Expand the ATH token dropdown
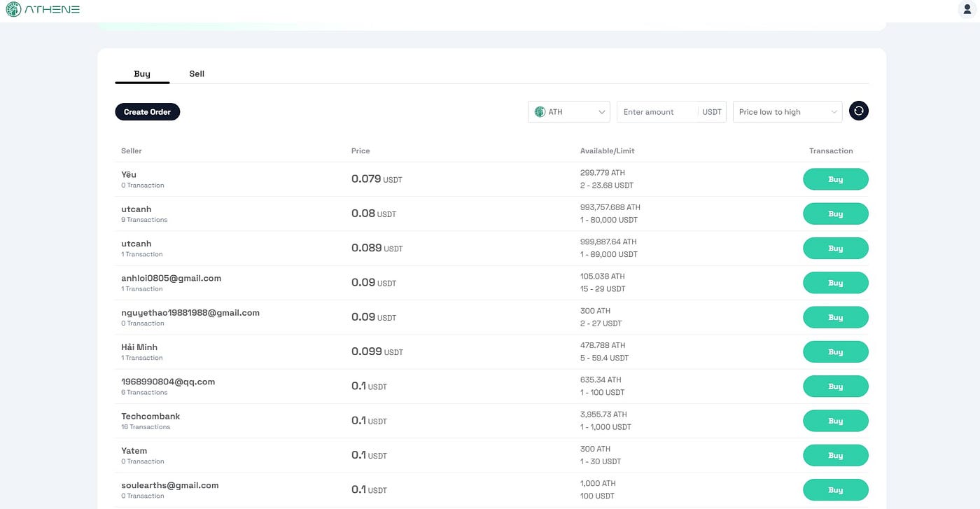The height and width of the screenshot is (509, 980). click(x=569, y=112)
